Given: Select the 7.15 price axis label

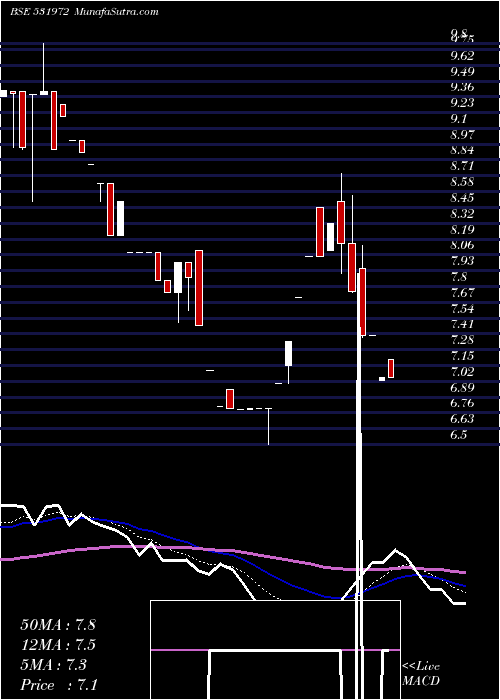Looking at the screenshot, I should (462, 357).
